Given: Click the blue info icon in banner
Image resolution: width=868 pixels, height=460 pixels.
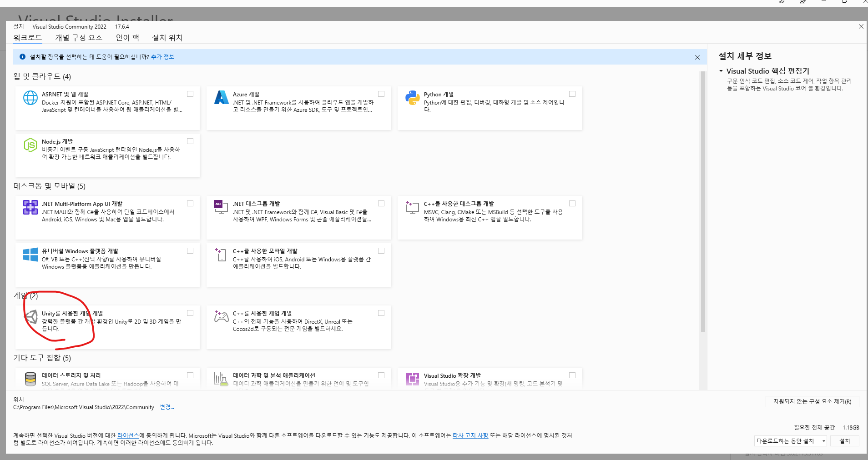Looking at the screenshot, I should pyautogui.click(x=22, y=57).
